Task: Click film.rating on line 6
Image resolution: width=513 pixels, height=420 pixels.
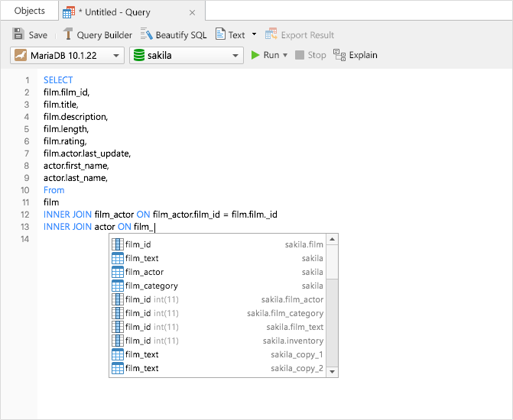Action: click(65, 141)
